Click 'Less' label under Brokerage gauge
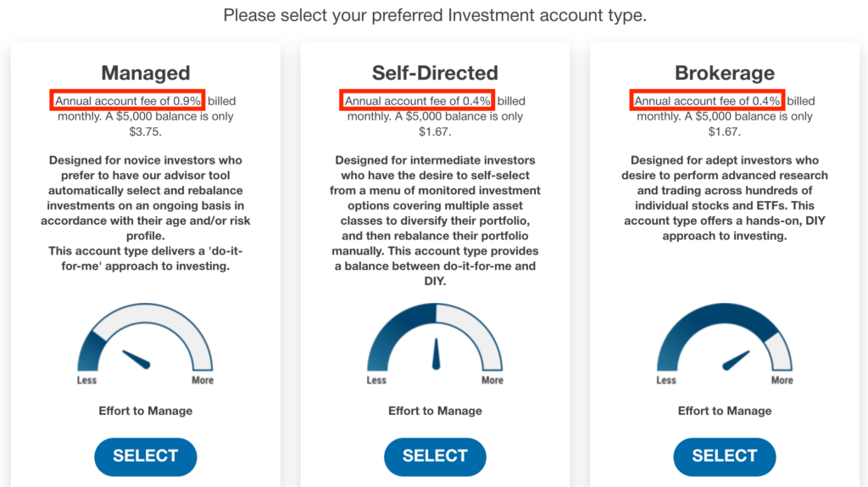The image size is (868, 487). point(666,380)
